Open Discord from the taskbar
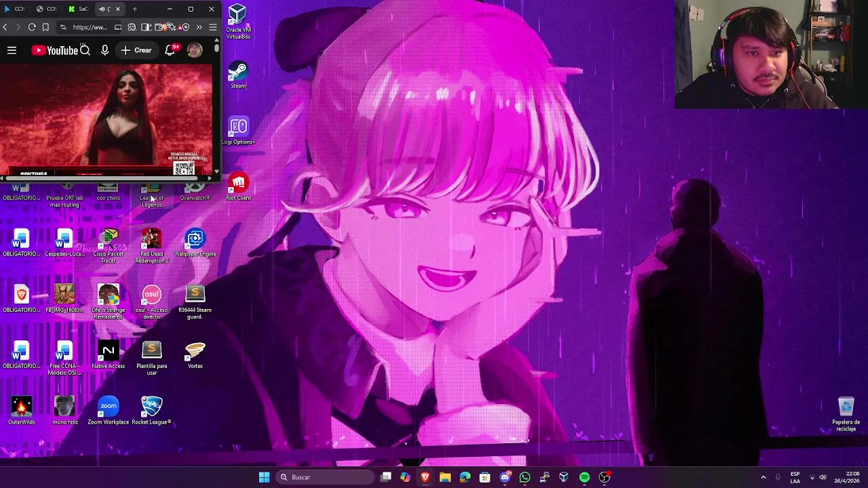Viewport: 868px width, 488px height. pos(505,477)
